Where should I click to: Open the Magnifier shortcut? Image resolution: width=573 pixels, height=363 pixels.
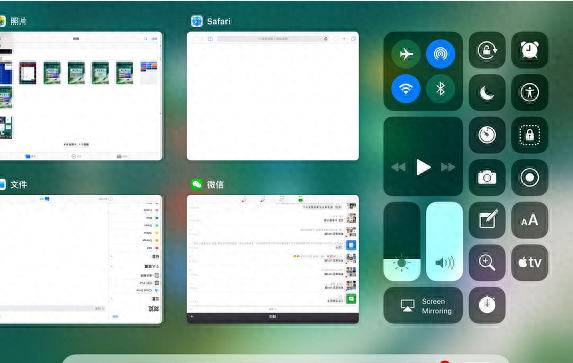point(487,262)
